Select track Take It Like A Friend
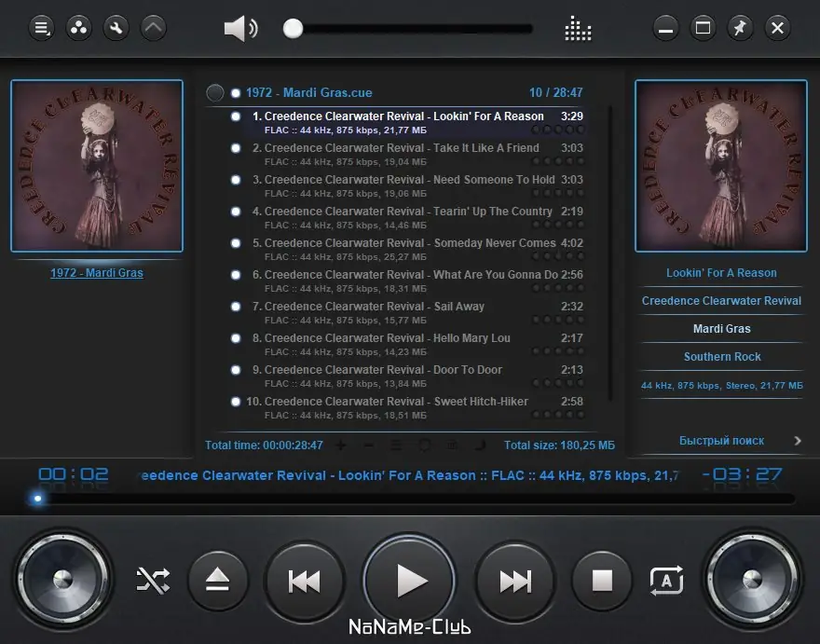 (413, 155)
